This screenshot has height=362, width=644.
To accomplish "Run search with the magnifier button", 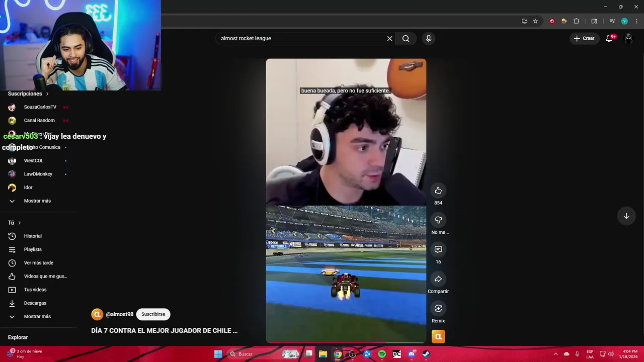I will click(x=406, y=38).
